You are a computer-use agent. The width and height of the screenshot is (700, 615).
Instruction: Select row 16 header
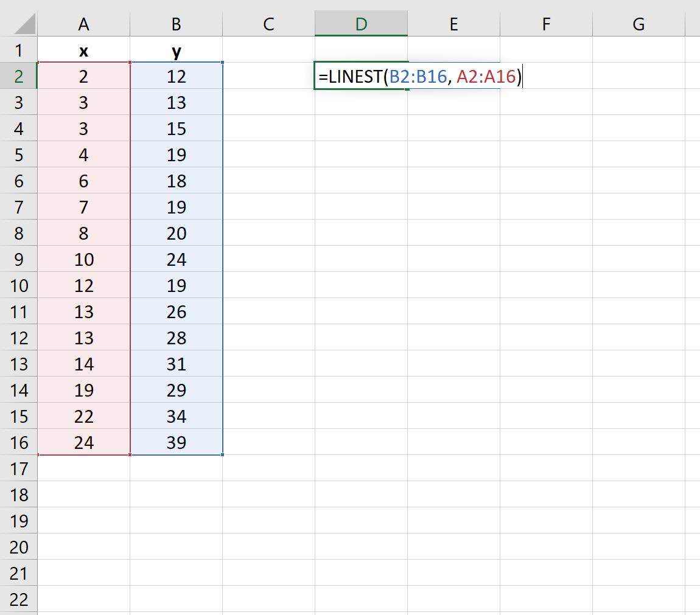coord(18,442)
